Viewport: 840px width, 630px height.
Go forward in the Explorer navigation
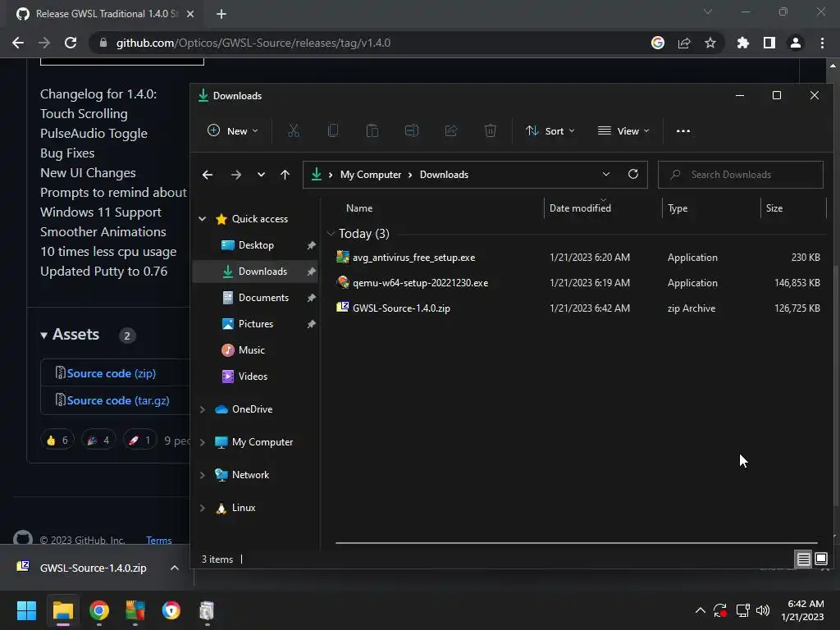click(x=235, y=175)
